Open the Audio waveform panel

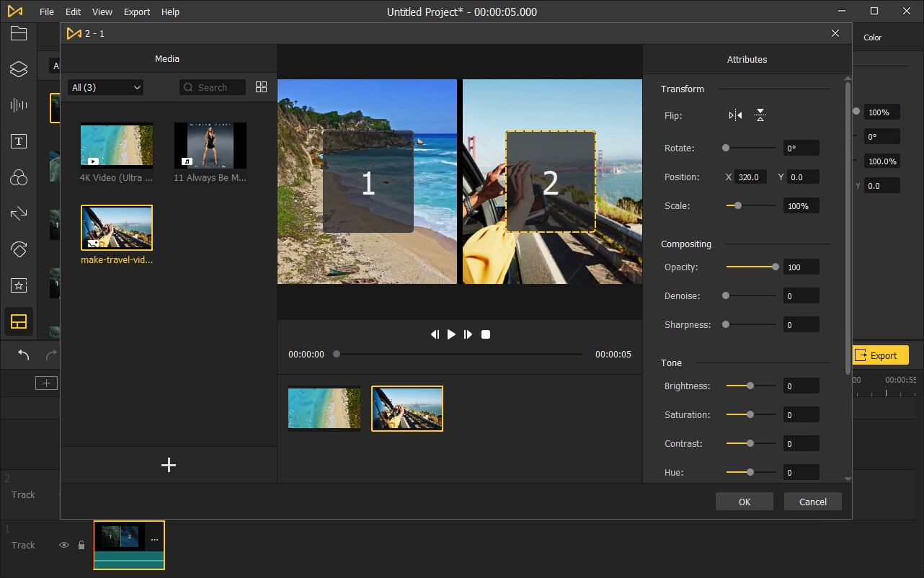[19, 105]
